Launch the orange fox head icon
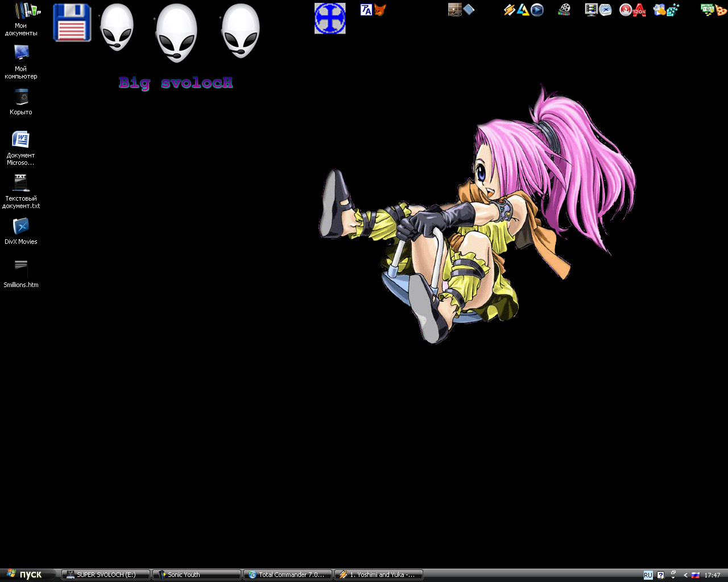Image resolution: width=728 pixels, height=582 pixels. coord(380,10)
